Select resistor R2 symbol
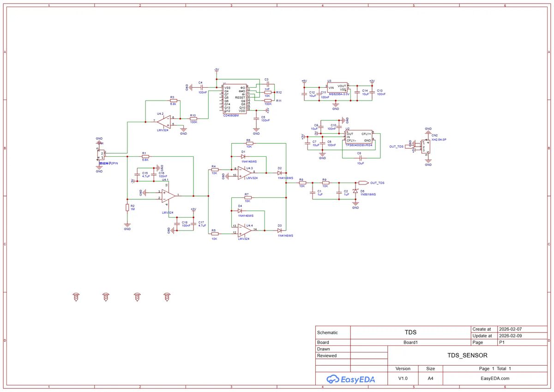Viewport: 554px width, 392px height. click(127, 208)
